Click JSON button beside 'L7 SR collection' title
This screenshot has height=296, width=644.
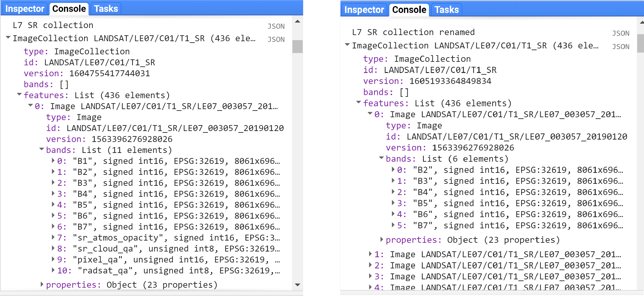click(x=276, y=26)
